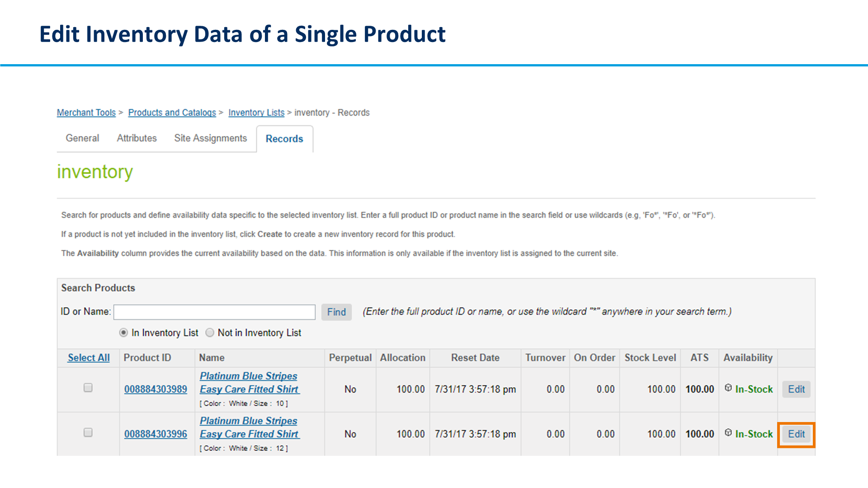Switch to the General tab
Screen dimensions: 868x488
[82, 138]
